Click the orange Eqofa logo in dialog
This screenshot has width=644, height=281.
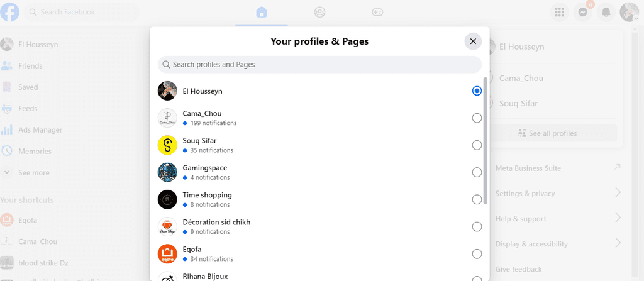click(167, 254)
